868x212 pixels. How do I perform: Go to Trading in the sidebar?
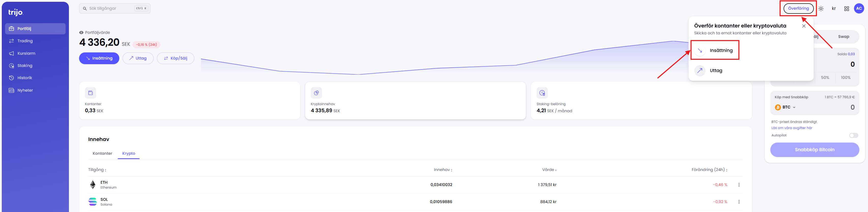point(35,41)
